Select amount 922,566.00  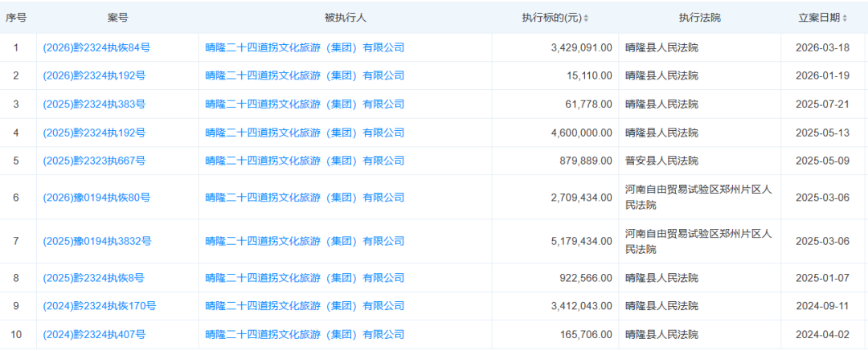[587, 278]
